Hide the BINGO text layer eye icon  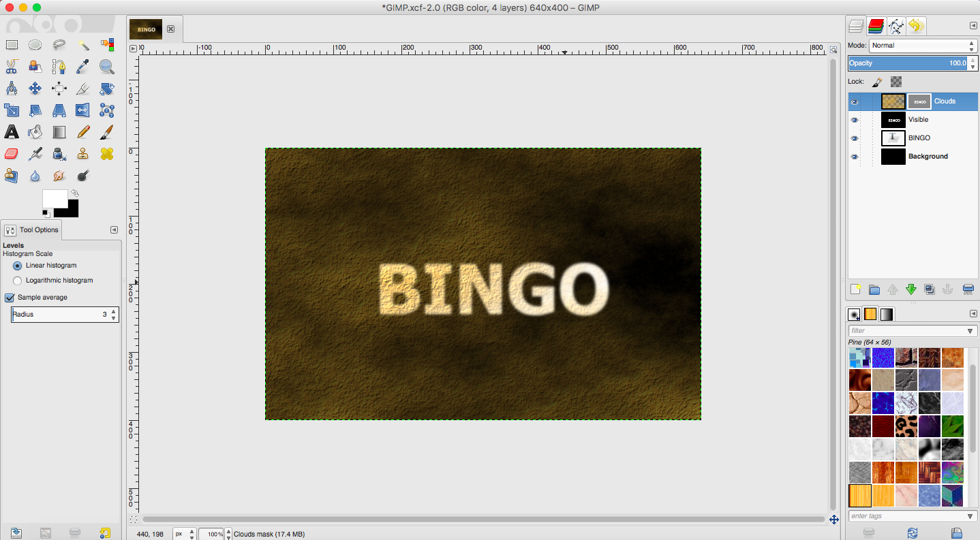click(x=855, y=138)
